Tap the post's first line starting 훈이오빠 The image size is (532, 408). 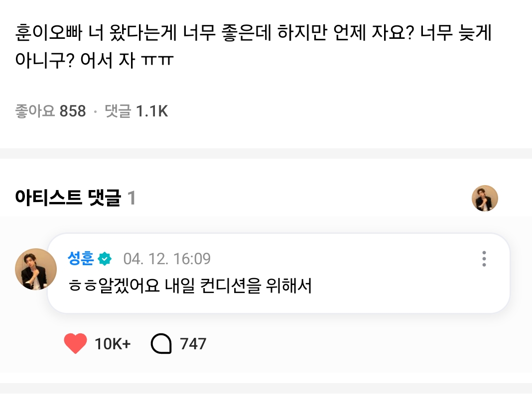pos(254,35)
